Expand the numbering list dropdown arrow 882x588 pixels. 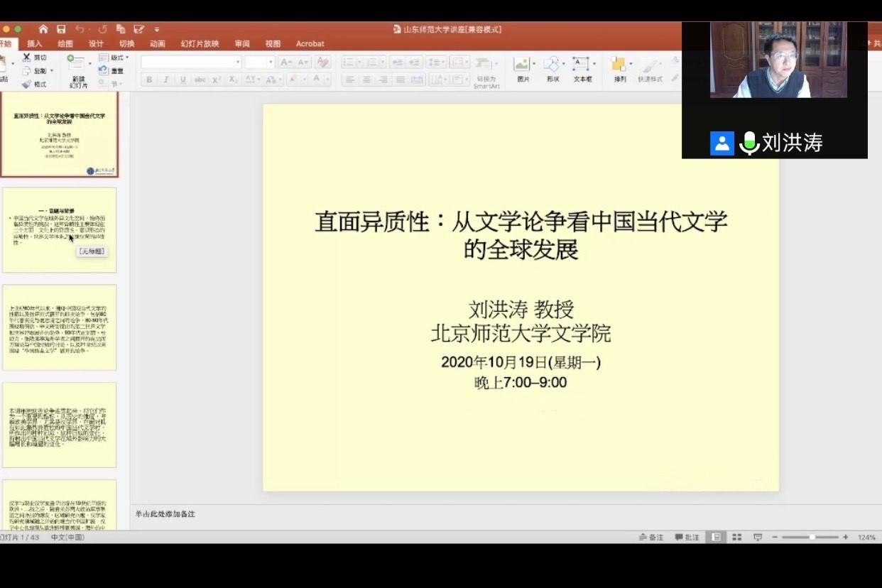(x=383, y=62)
